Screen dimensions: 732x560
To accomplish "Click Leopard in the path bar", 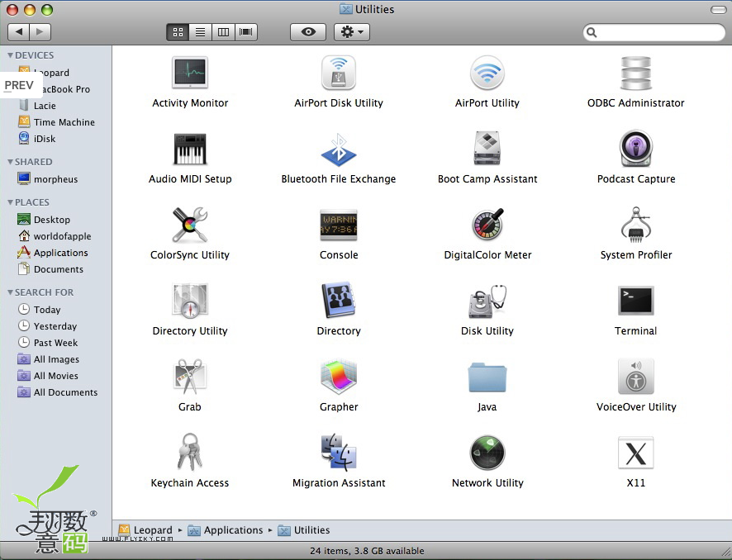I will tap(145, 530).
